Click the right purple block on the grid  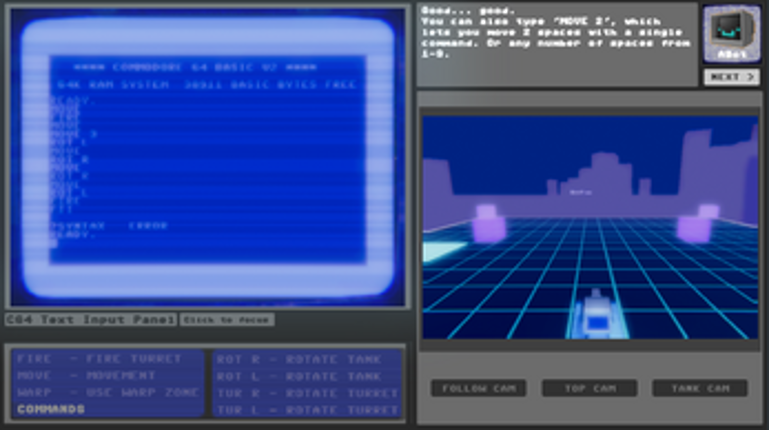click(x=697, y=224)
